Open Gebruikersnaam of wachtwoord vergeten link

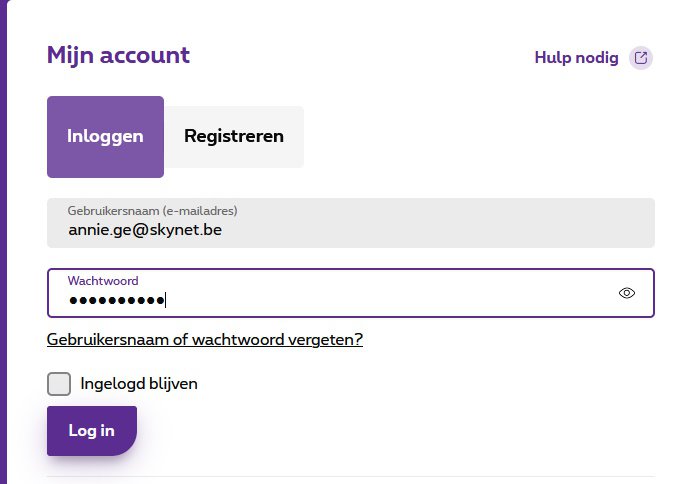click(204, 340)
